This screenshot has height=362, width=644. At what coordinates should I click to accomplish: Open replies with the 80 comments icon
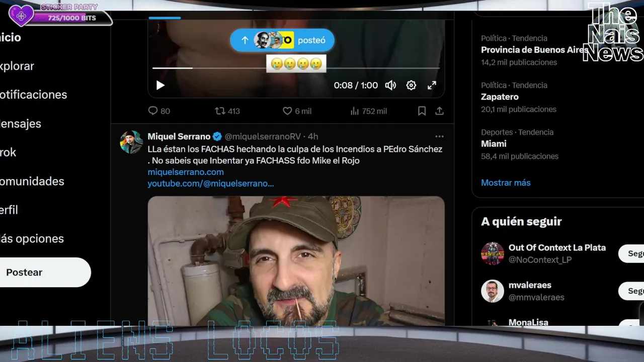159,111
